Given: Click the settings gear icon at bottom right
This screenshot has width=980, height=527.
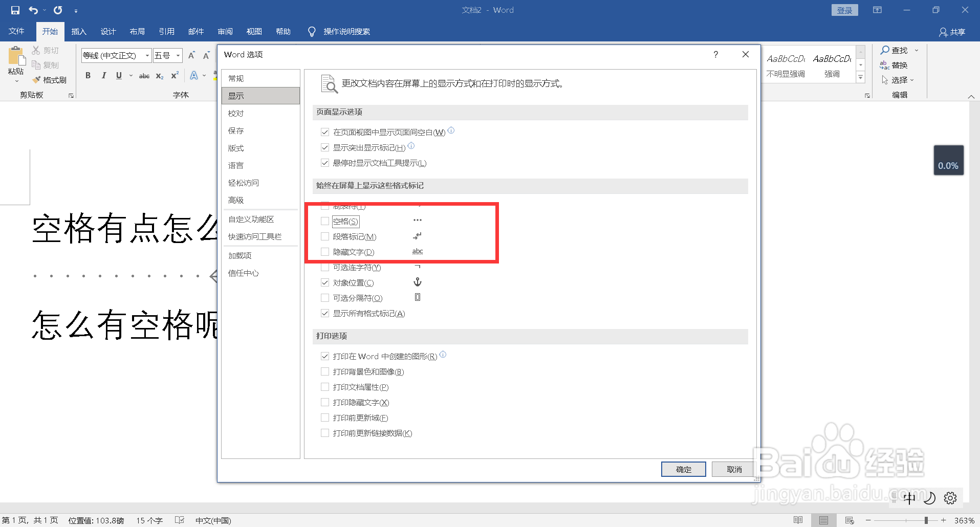Looking at the screenshot, I should pyautogui.click(x=950, y=498).
